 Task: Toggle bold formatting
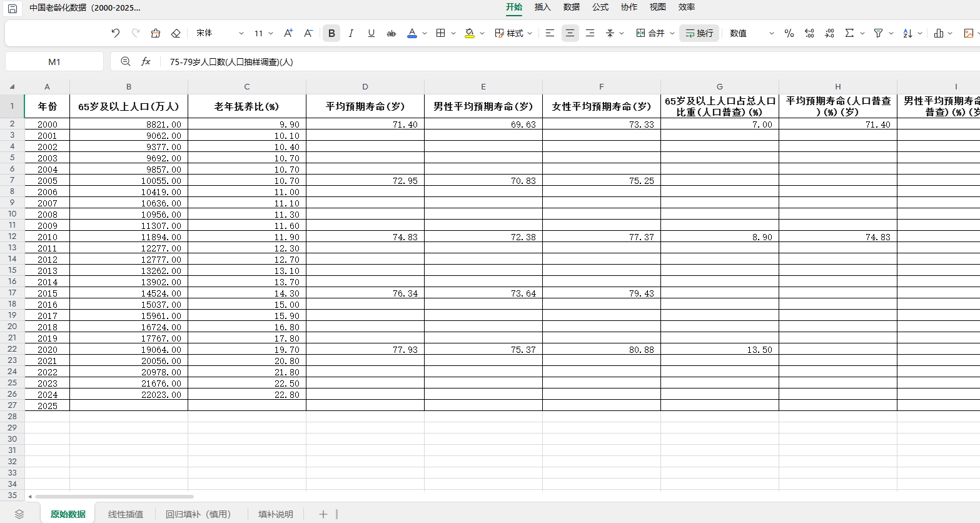point(331,33)
